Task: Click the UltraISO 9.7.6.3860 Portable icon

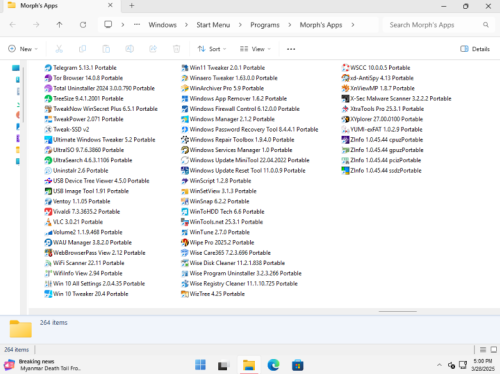Action: tap(48, 150)
